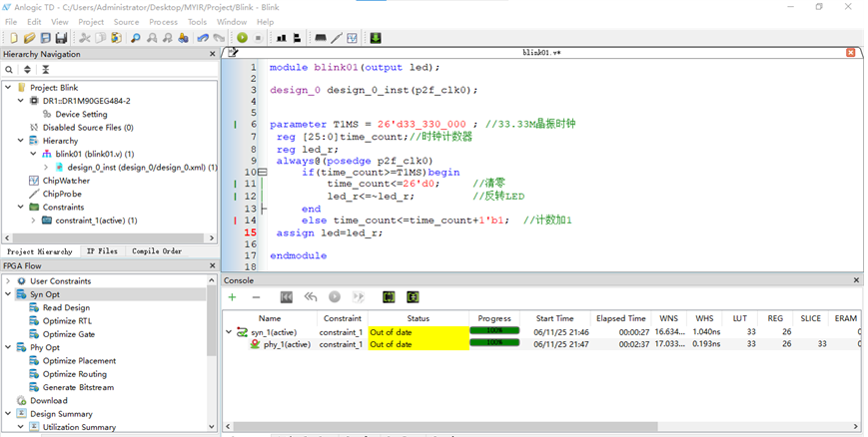Paste with clipboard toolbar icon
This screenshot has width=868, height=437.
[x=116, y=38]
